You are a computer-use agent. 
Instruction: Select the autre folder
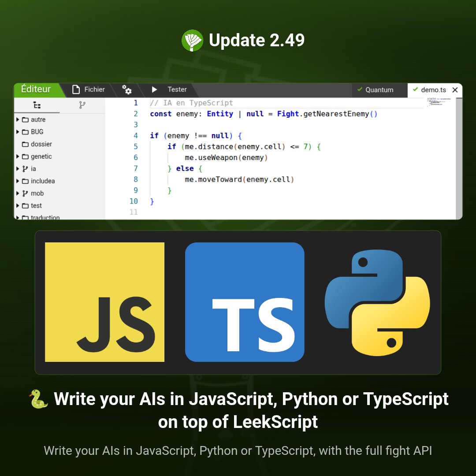point(59,119)
